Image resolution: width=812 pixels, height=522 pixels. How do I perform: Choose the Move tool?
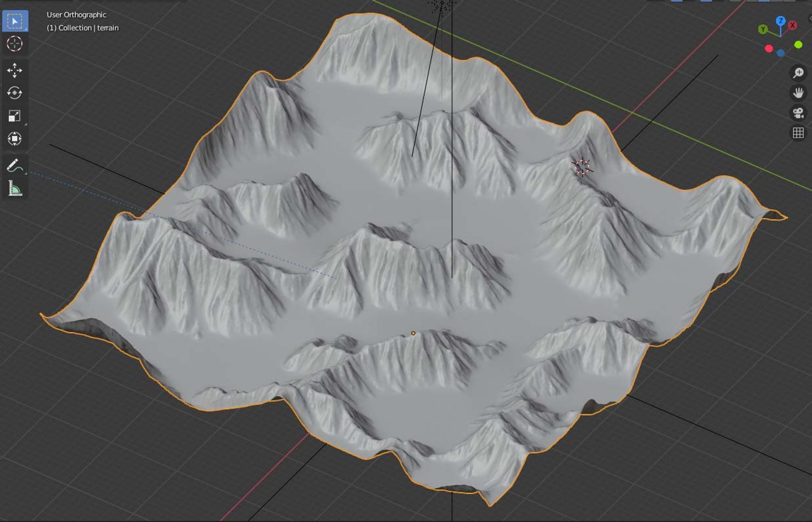pos(15,71)
